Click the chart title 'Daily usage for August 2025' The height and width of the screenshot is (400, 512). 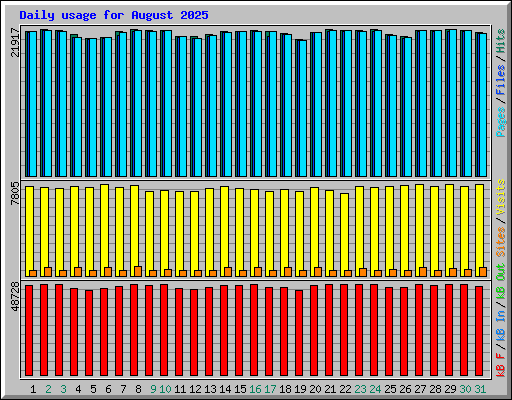pos(114,15)
